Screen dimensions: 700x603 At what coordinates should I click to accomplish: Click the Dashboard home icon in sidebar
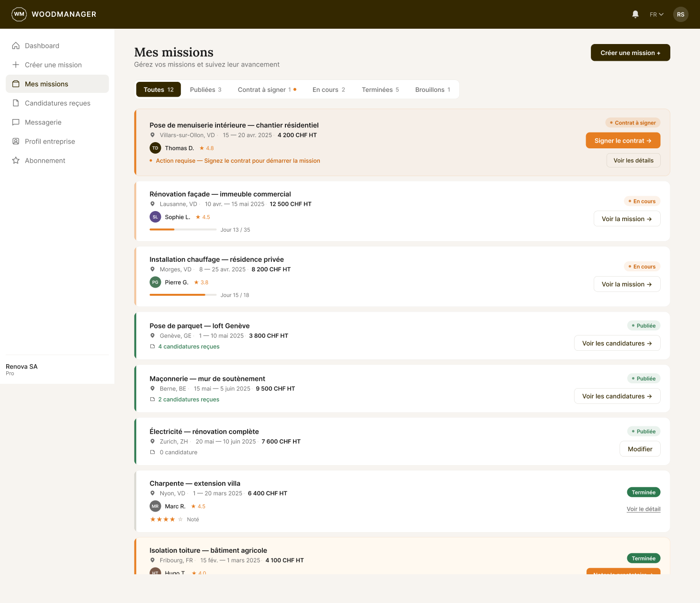(16, 46)
